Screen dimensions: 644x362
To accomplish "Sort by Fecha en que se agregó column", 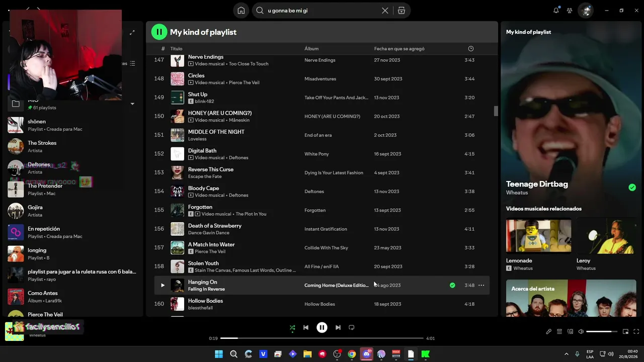I will [399, 49].
